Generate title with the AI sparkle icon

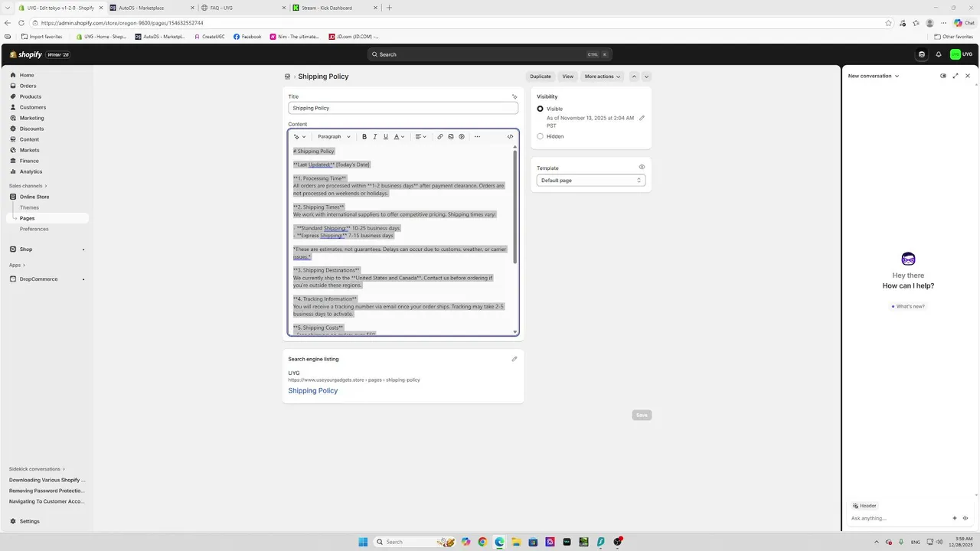click(514, 97)
